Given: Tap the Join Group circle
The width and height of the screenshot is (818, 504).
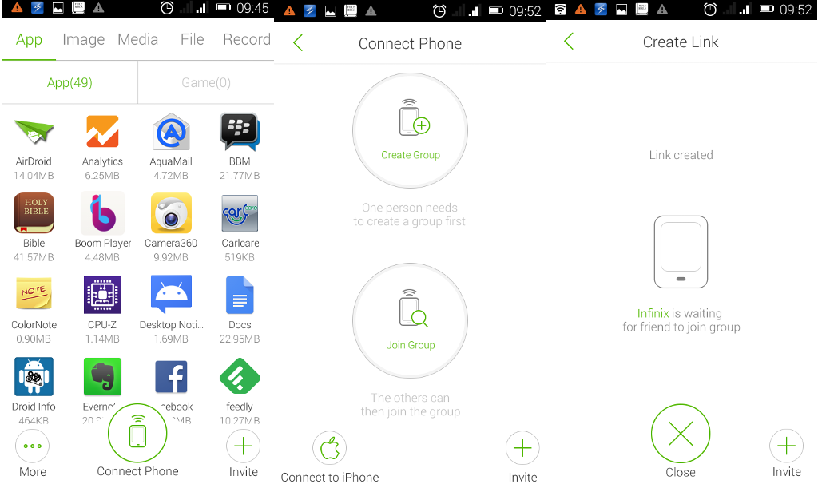Looking at the screenshot, I should click(x=410, y=321).
